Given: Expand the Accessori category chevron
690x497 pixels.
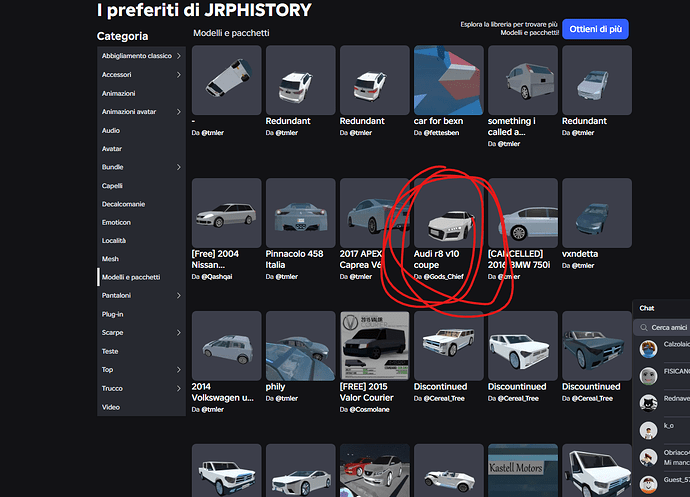Looking at the screenshot, I should tap(179, 75).
